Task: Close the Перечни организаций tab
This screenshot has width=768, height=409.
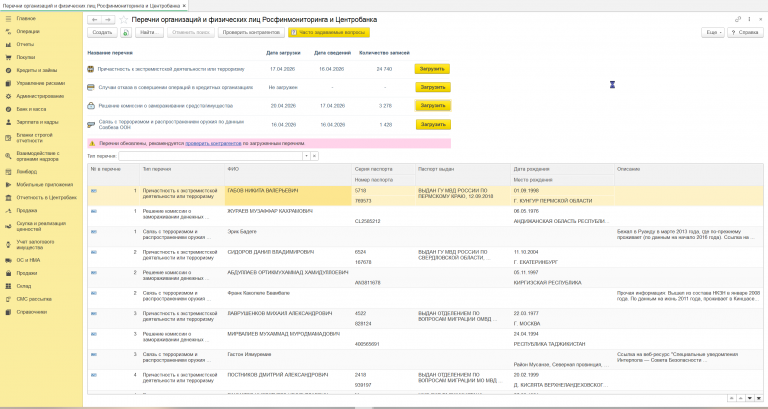Action: point(184,5)
